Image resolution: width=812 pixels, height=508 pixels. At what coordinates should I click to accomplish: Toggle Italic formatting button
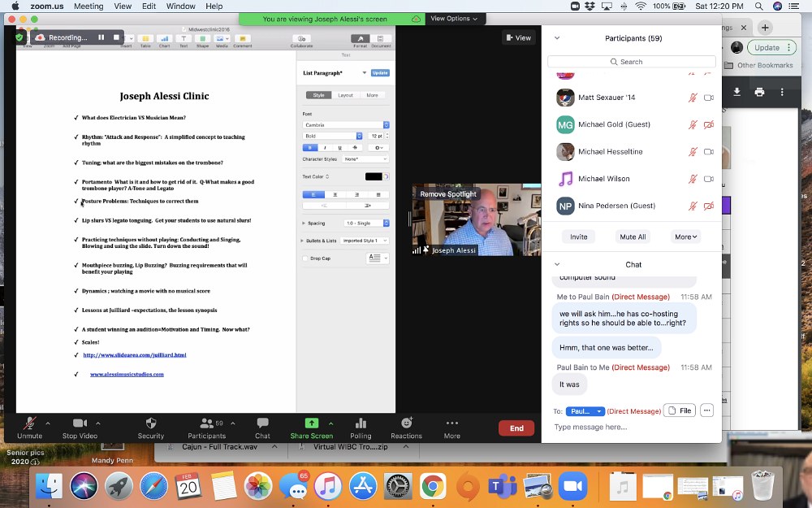(x=325, y=148)
